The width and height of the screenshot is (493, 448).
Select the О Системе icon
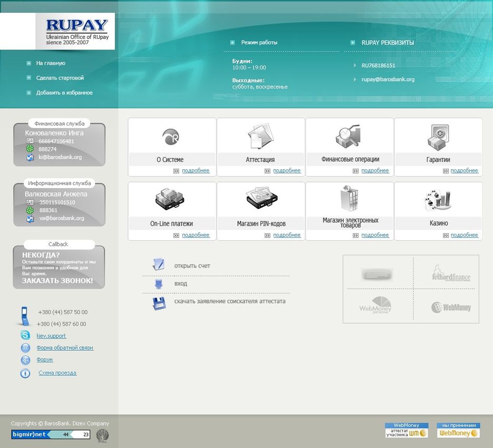[171, 137]
